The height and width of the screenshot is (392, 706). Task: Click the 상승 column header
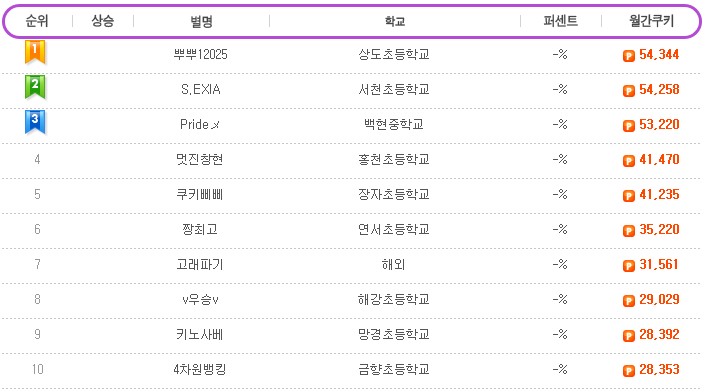[x=103, y=21]
